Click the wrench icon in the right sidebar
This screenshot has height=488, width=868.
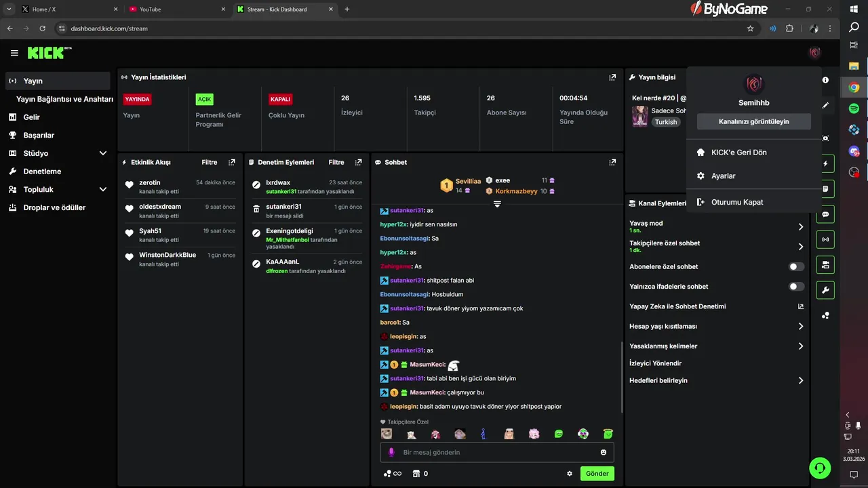click(x=825, y=290)
